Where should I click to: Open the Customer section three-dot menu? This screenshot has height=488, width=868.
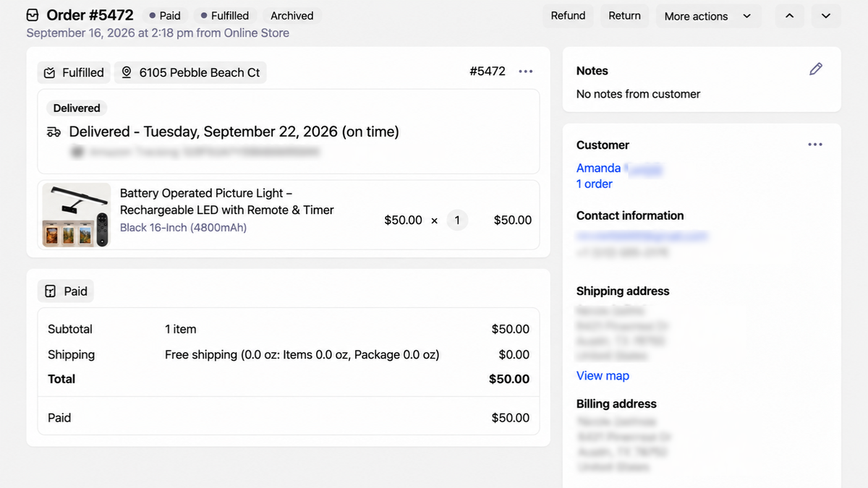click(815, 145)
